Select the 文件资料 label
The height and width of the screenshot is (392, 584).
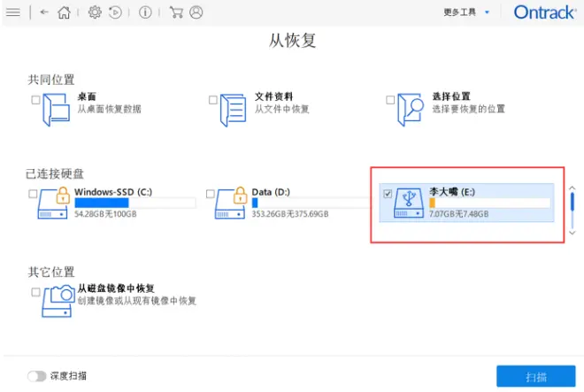click(x=273, y=96)
